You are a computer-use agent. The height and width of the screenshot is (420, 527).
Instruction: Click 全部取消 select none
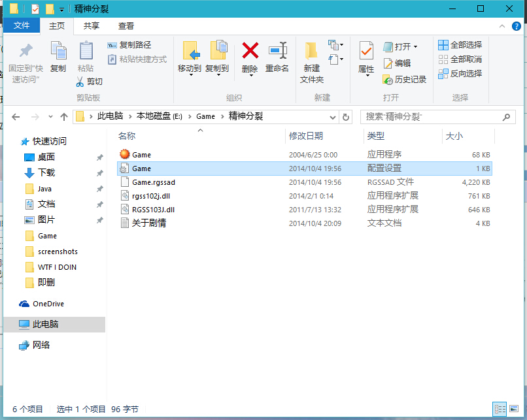460,59
